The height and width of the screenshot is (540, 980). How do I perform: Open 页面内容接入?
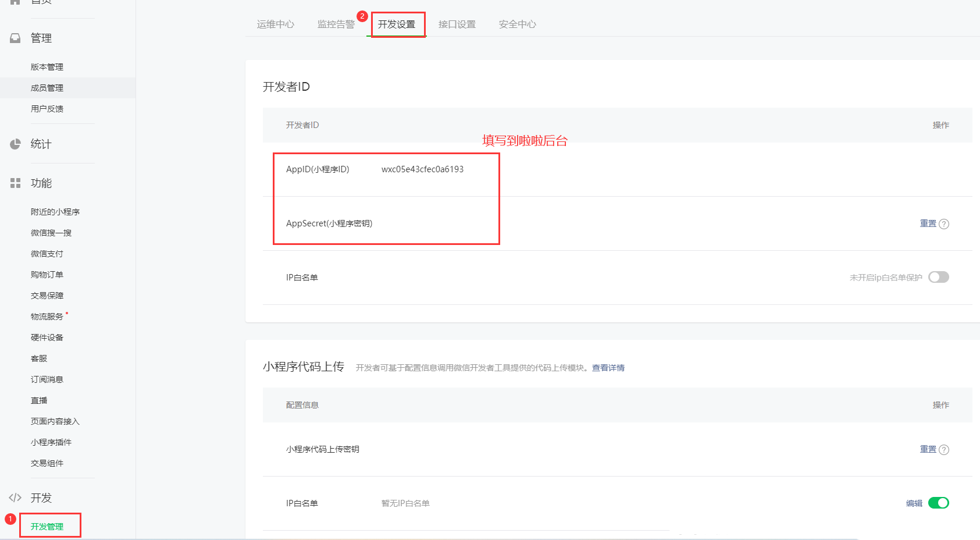tap(55, 421)
